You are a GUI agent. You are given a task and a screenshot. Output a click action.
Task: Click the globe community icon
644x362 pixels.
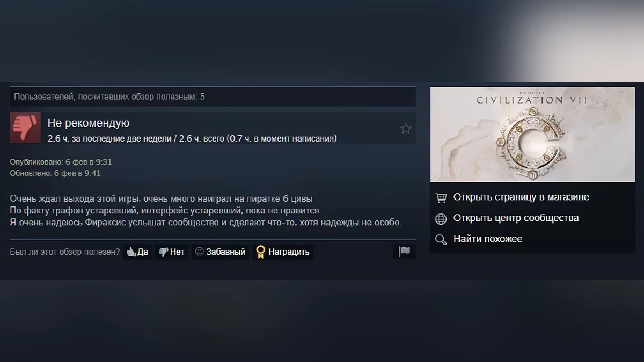441,219
